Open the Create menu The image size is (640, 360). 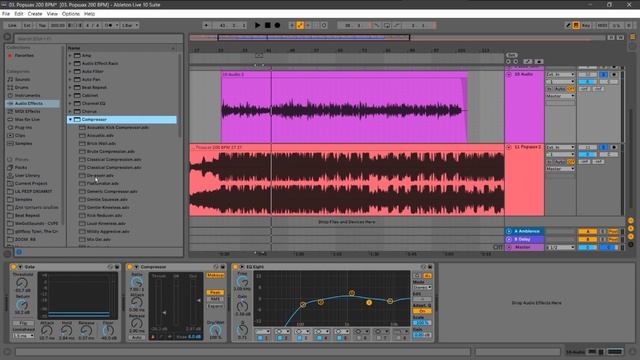pyautogui.click(x=35, y=13)
